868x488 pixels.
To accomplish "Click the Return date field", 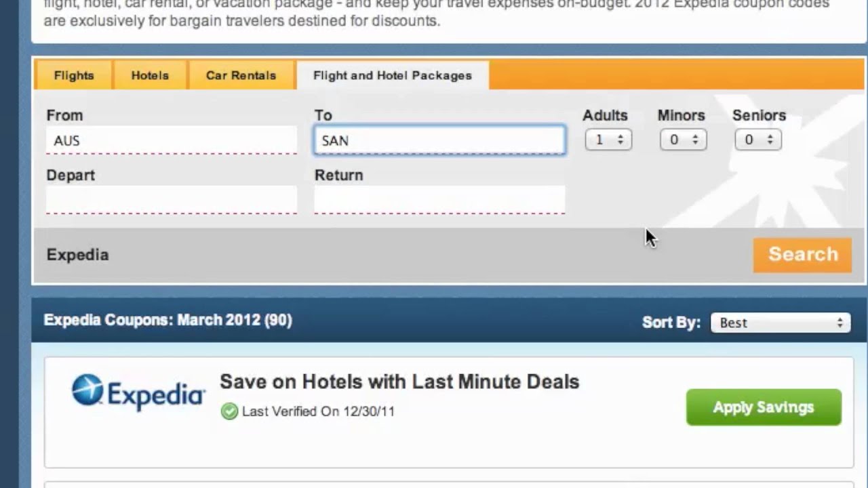I will 439,200.
